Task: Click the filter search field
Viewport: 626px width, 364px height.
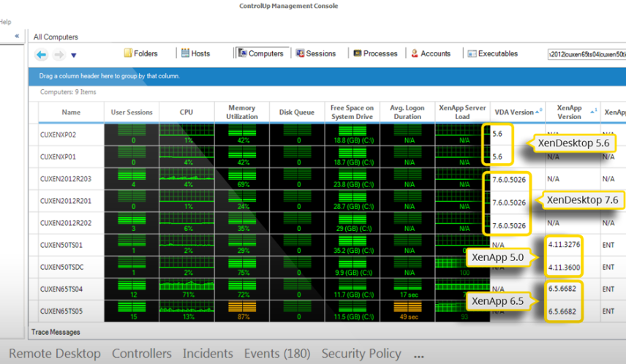Action: pos(587,54)
